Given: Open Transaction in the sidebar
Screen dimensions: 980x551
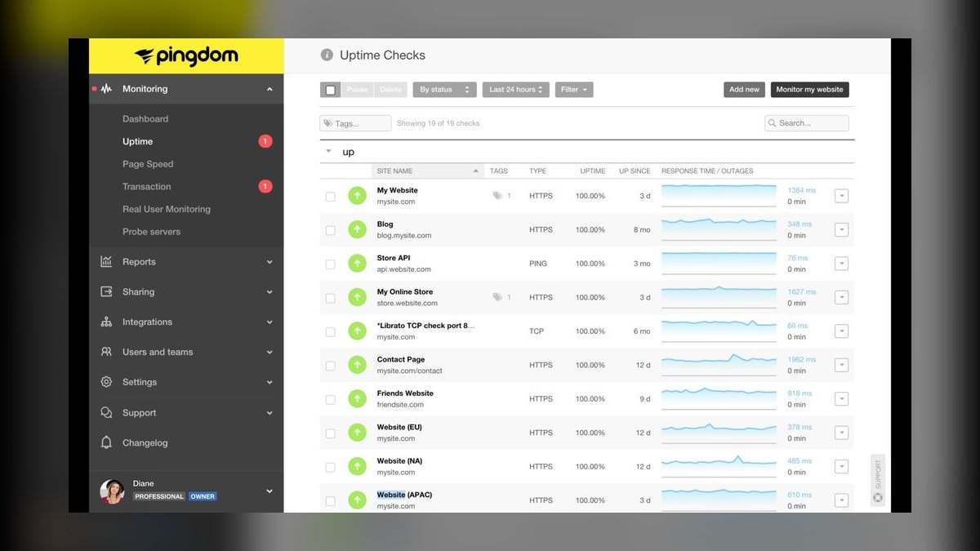Looking at the screenshot, I should 147,187.
